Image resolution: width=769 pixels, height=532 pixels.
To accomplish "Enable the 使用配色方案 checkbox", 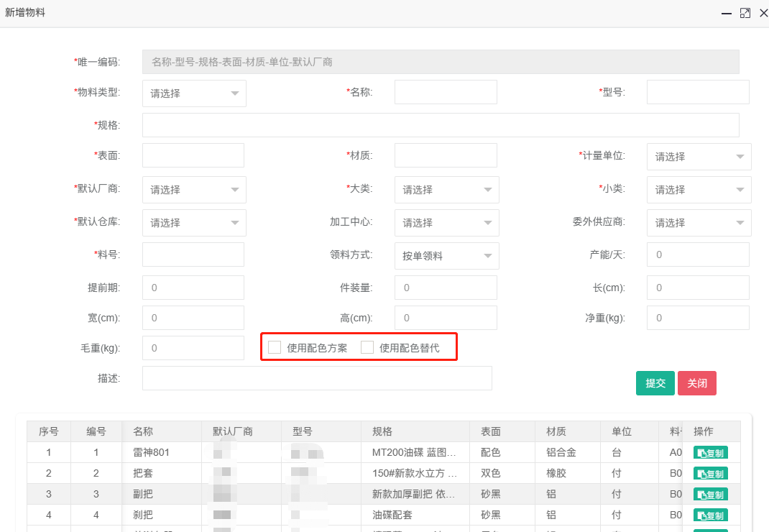I will coord(275,348).
